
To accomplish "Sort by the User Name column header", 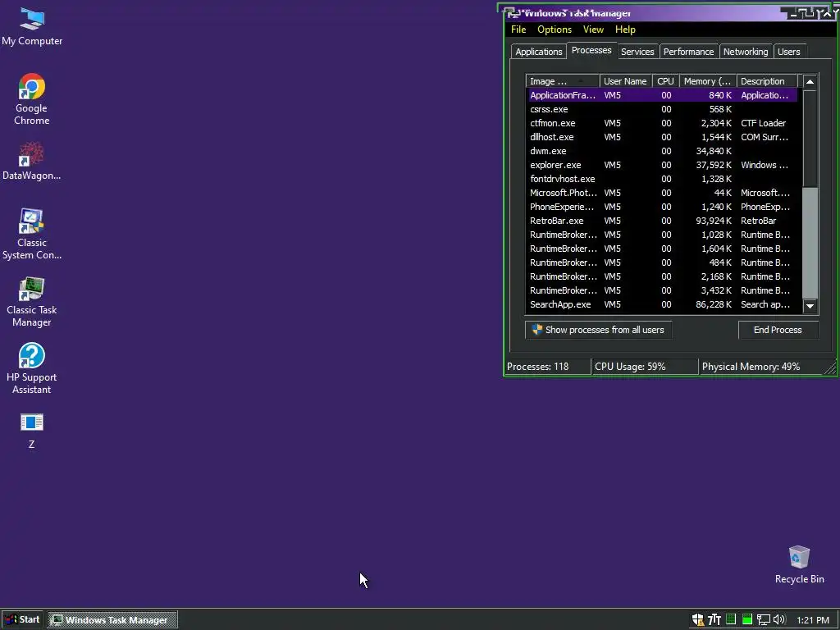I will click(625, 81).
